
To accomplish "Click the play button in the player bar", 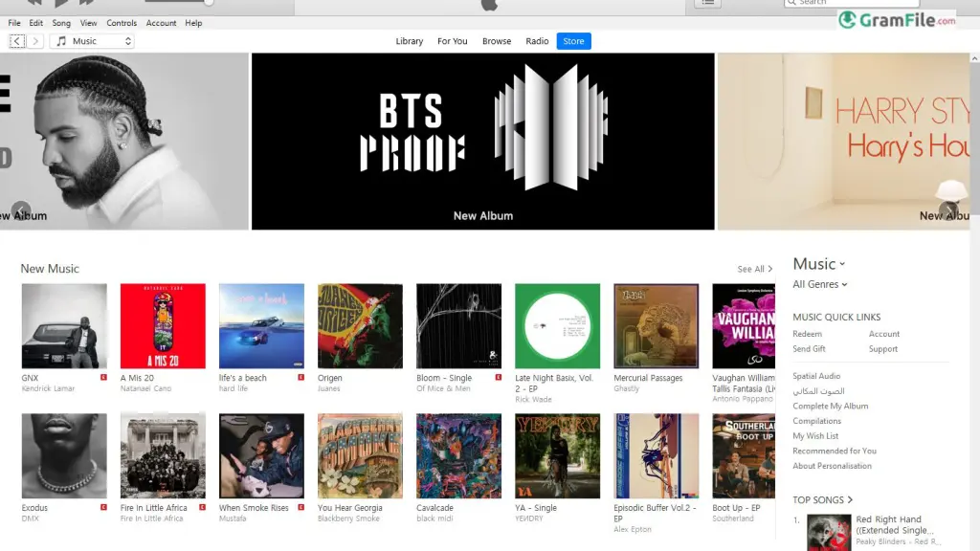I will point(60,3).
